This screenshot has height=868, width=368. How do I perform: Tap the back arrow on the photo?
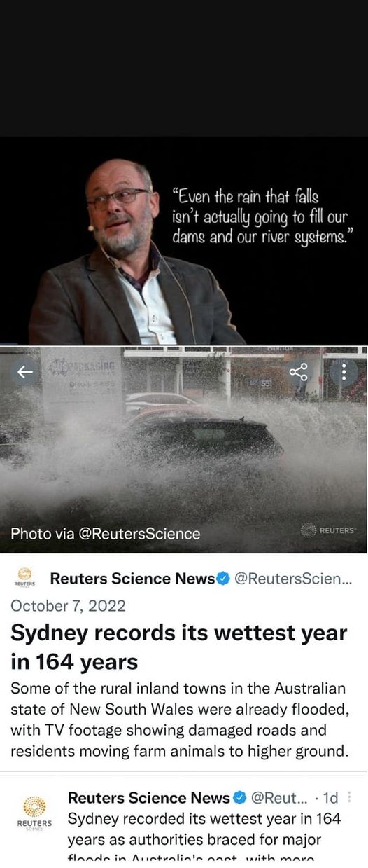tap(25, 372)
